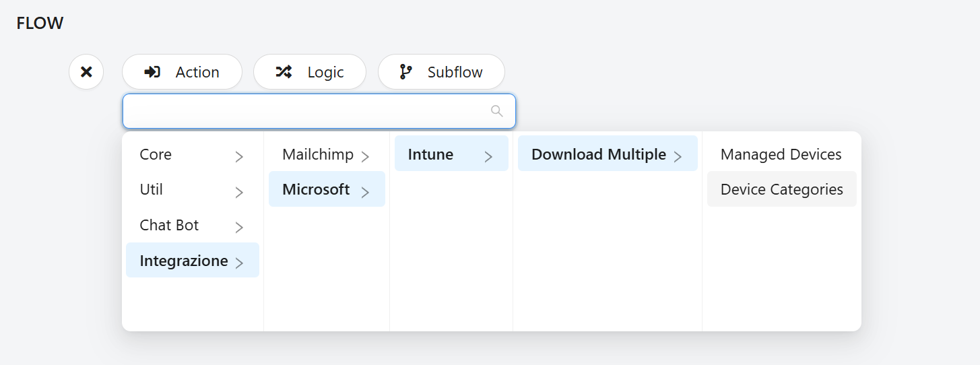This screenshot has height=365, width=980.
Task: Expand the chevron next to Microsoft
Action: click(x=365, y=193)
